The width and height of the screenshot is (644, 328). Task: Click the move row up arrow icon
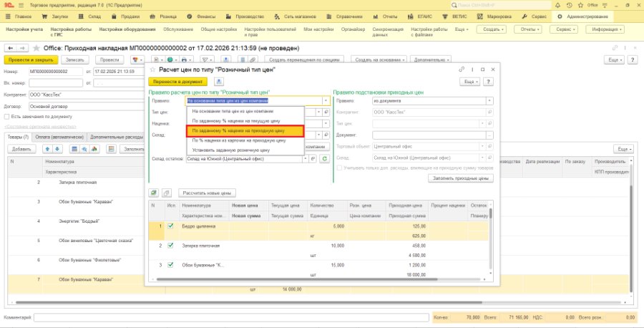click(x=48, y=149)
